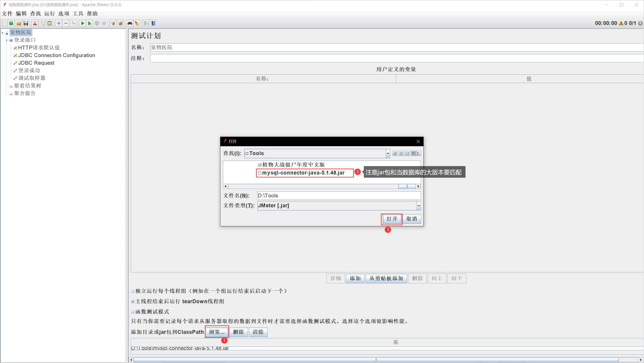Open the 运行 menu
Viewport: 644px width, 363px height.
(49, 14)
